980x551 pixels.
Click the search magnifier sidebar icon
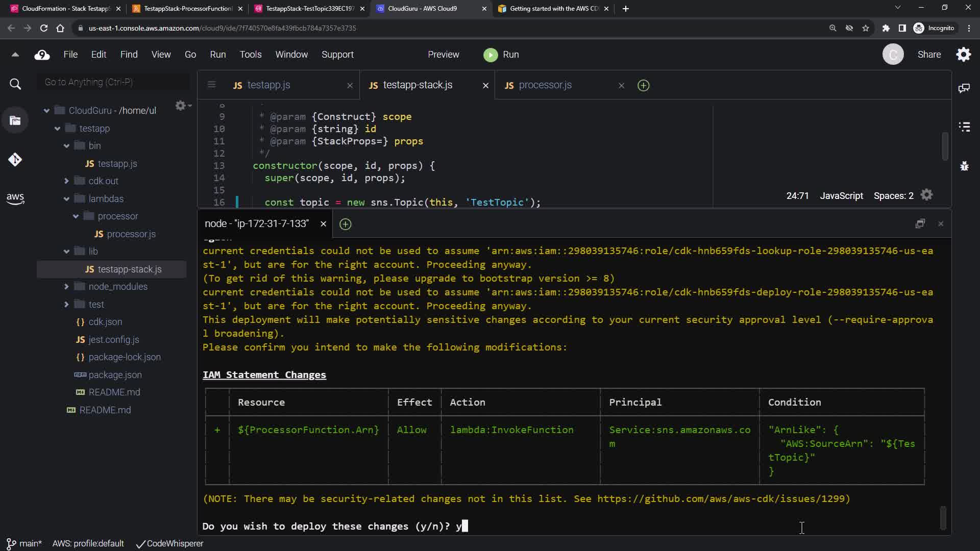[15, 84]
